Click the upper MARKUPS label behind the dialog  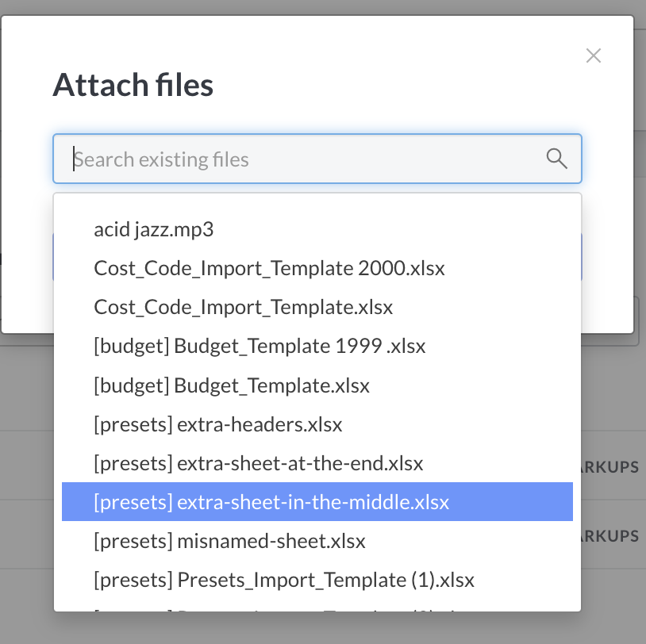coord(613,467)
